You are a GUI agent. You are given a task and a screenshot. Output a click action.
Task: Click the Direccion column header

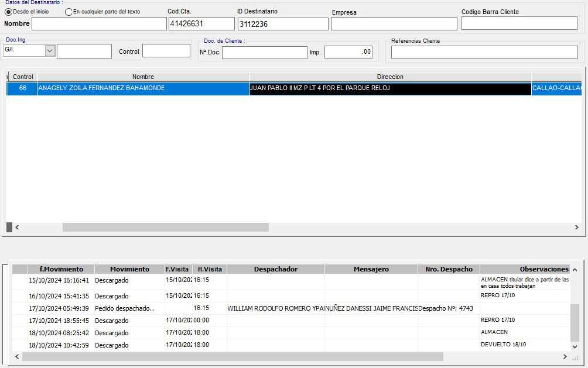(x=390, y=77)
